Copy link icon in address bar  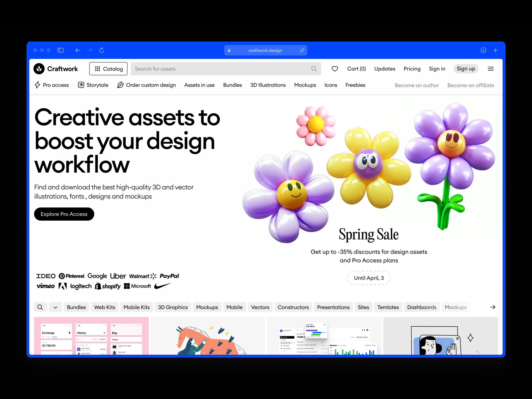pos(302,50)
